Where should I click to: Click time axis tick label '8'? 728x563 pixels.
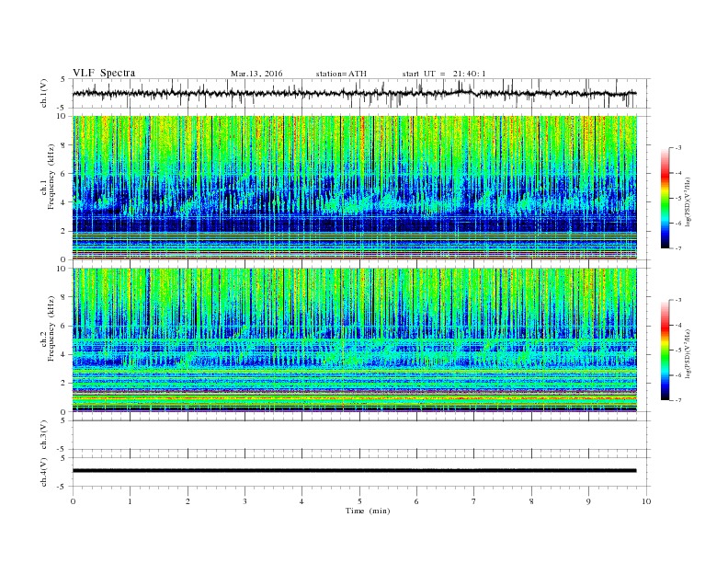(531, 501)
